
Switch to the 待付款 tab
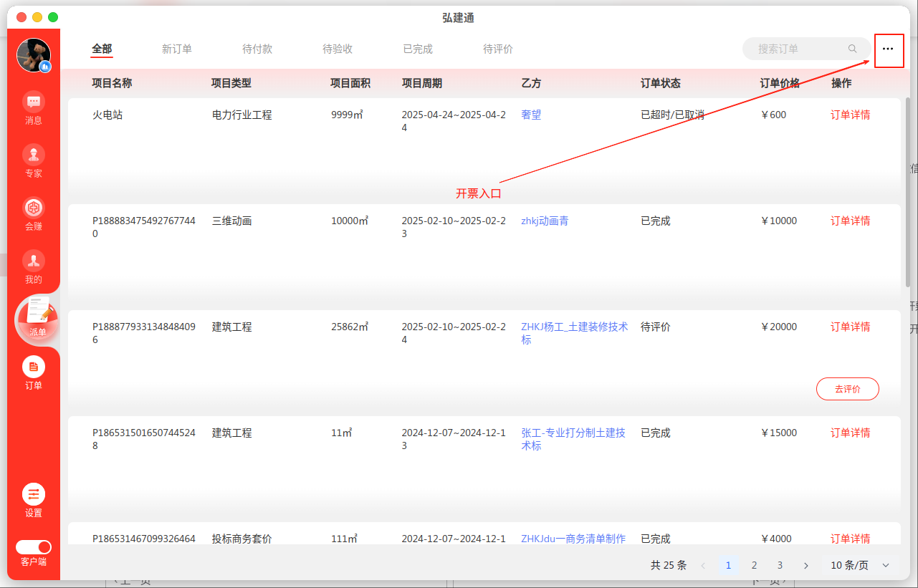point(257,49)
